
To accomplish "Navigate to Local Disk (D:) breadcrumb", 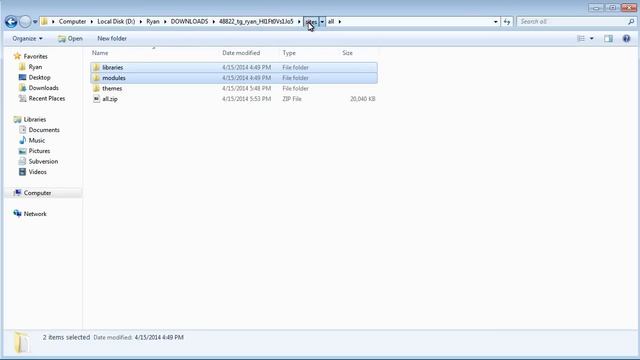I will [x=116, y=22].
